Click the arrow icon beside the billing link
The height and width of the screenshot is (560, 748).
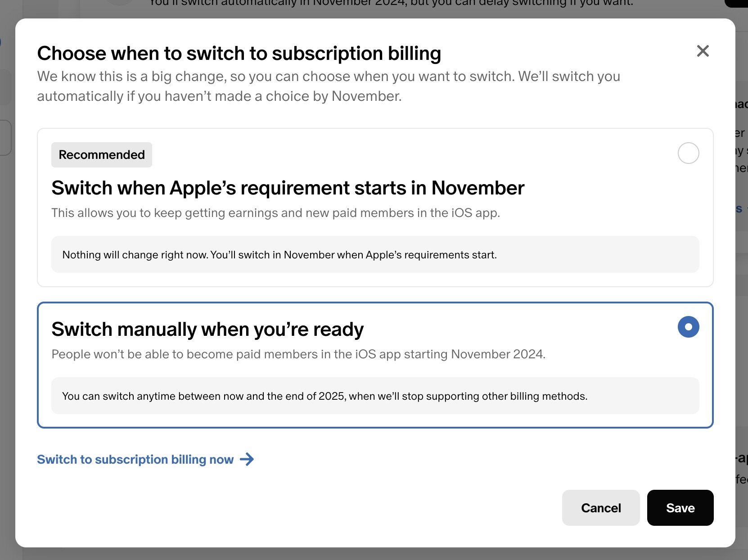coord(247,459)
